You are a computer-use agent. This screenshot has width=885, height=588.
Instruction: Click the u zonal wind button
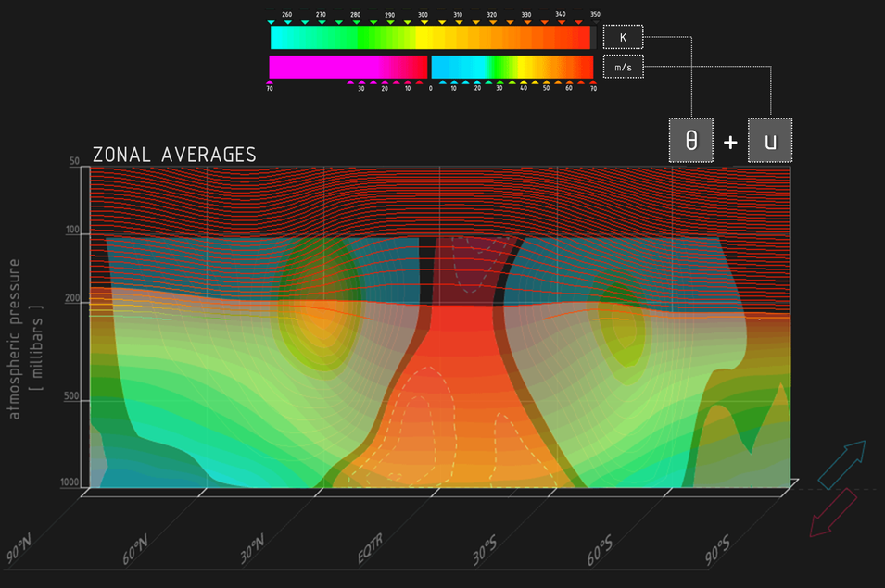(770, 141)
